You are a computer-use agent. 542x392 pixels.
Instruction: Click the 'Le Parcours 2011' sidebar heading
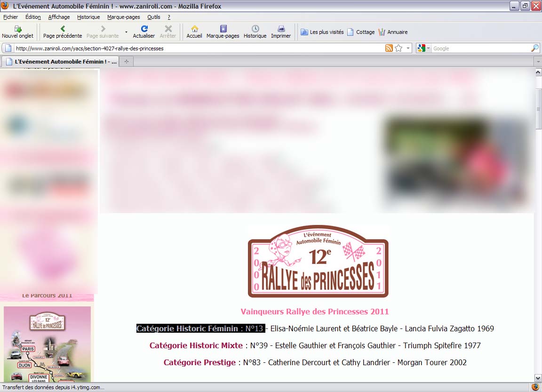pyautogui.click(x=48, y=296)
